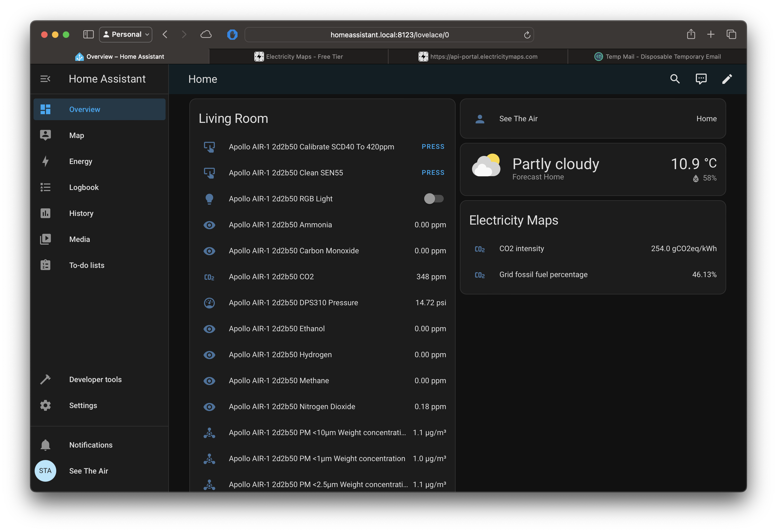
Task: Open the Personal profile dropdown
Action: [x=126, y=34]
